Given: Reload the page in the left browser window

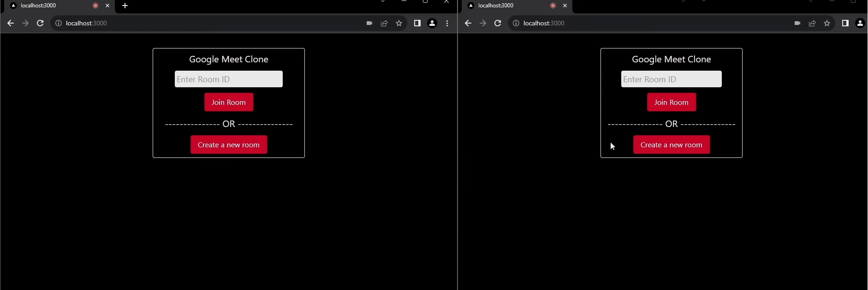Looking at the screenshot, I should click(40, 23).
